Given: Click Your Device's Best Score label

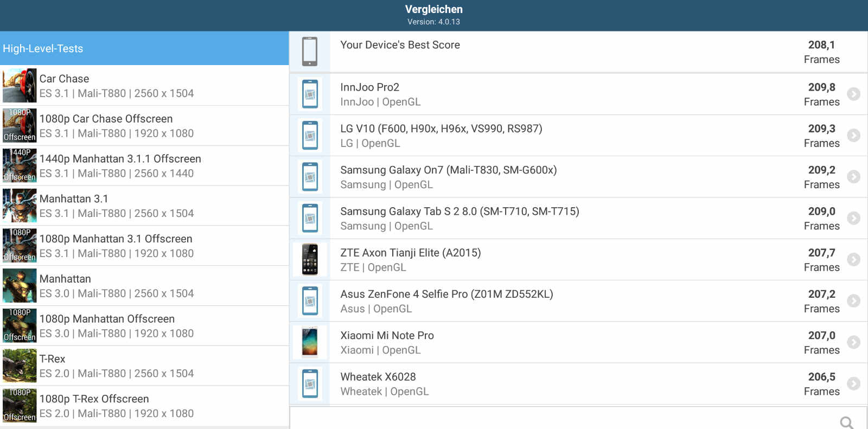Looking at the screenshot, I should 400,45.
